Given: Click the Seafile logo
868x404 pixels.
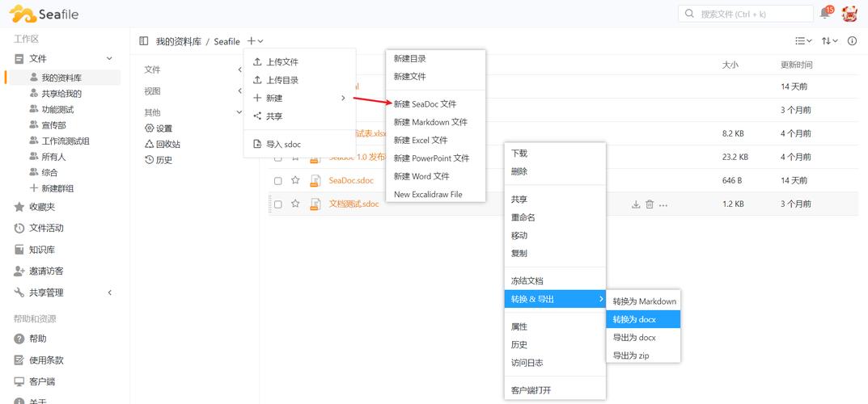Looking at the screenshot, I should 44,14.
